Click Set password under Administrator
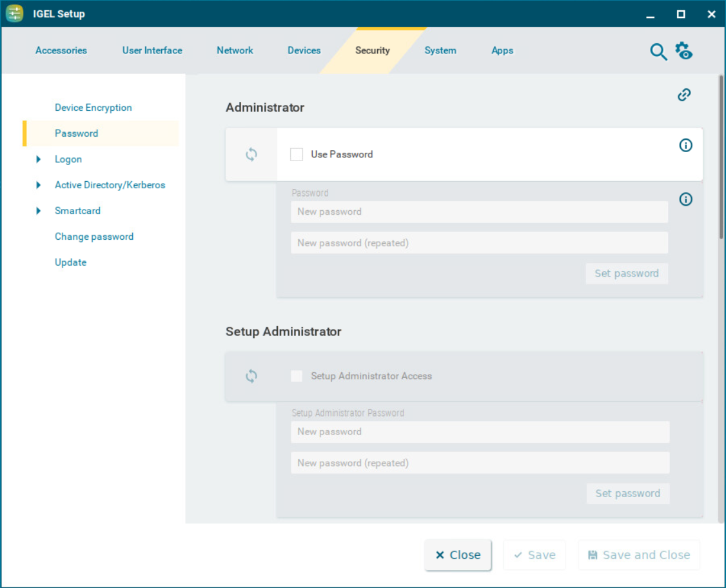The height and width of the screenshot is (588, 726). [x=627, y=273]
